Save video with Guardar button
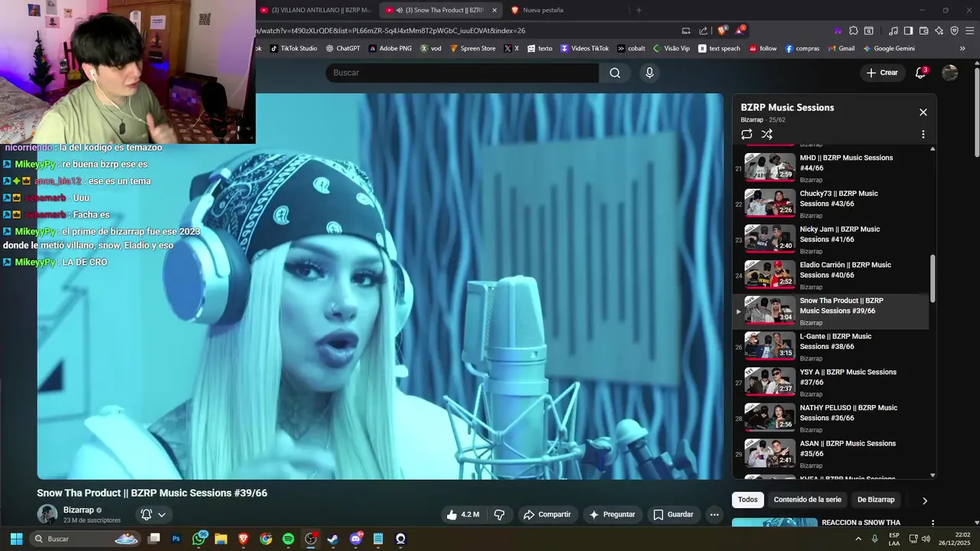Screen dimensions: 980x551 click(673, 514)
